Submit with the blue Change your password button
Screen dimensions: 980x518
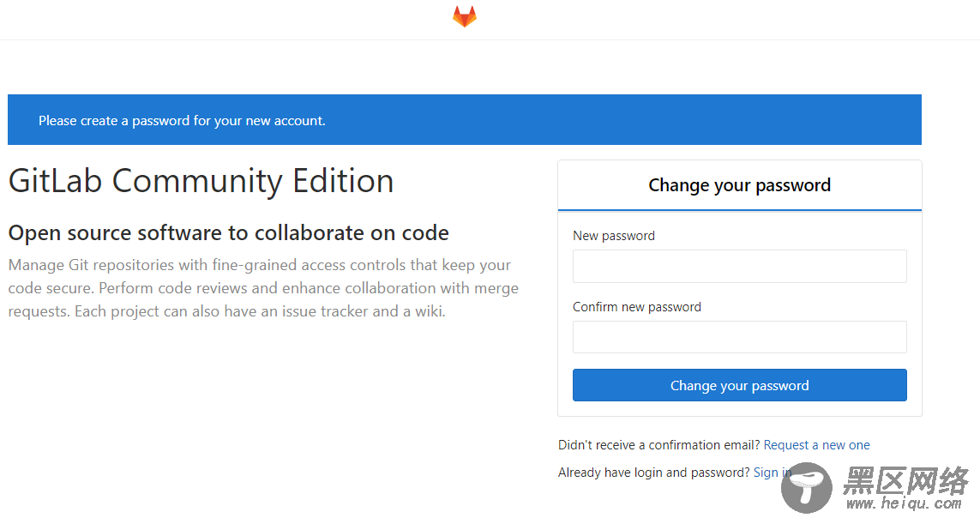click(739, 385)
